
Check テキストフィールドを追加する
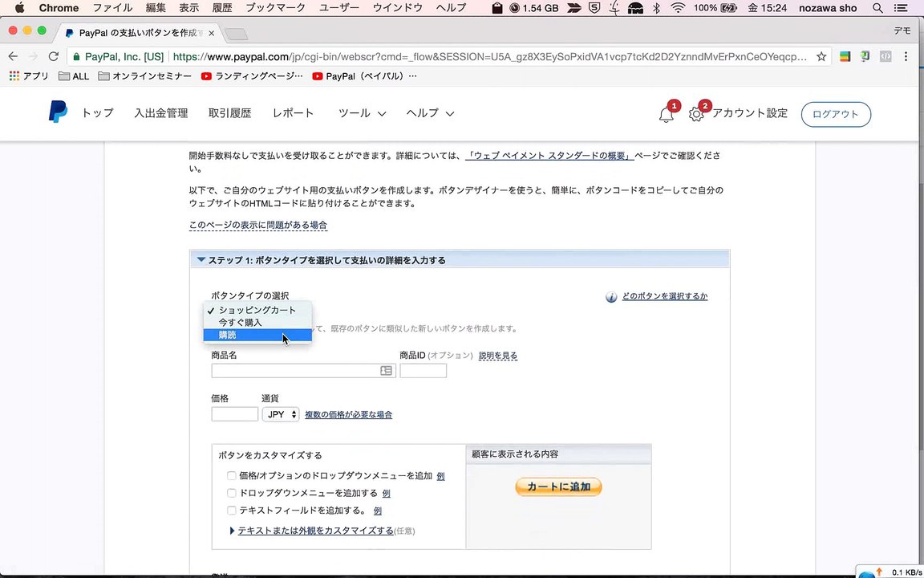pyautogui.click(x=232, y=511)
